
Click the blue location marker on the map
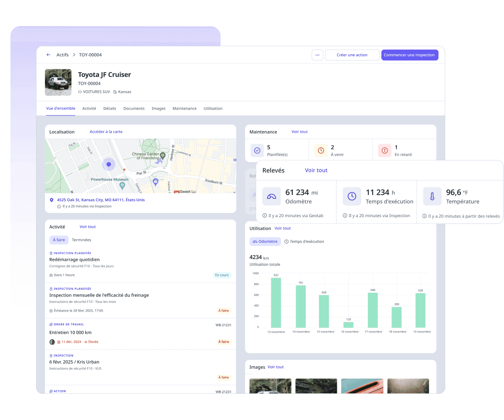pyautogui.click(x=109, y=164)
